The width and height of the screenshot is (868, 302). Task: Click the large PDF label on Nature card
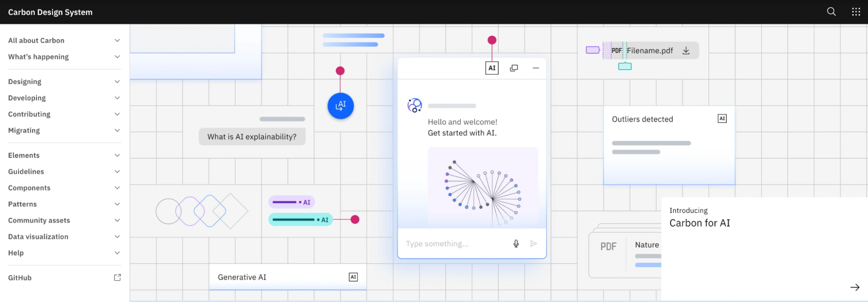click(608, 246)
